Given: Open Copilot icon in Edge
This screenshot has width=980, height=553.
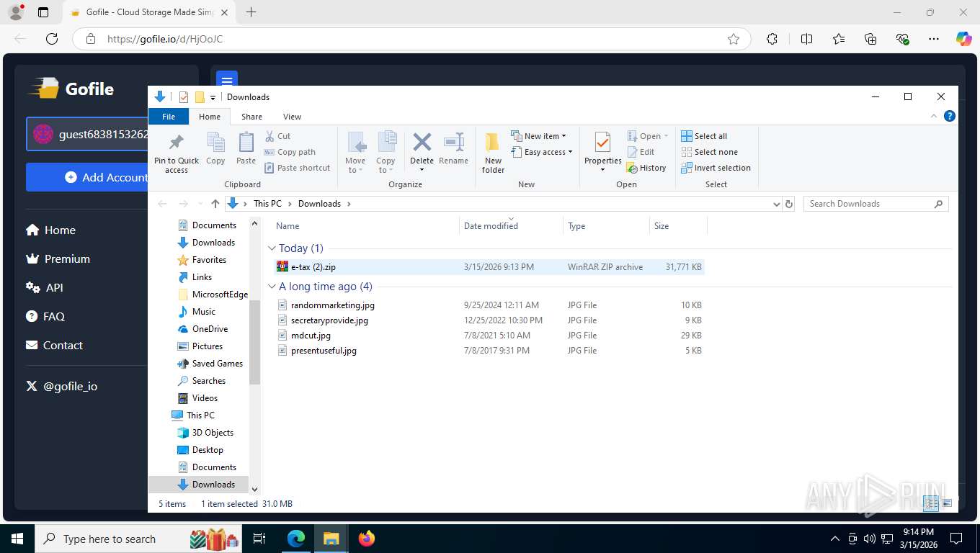Looking at the screenshot, I should (x=963, y=39).
